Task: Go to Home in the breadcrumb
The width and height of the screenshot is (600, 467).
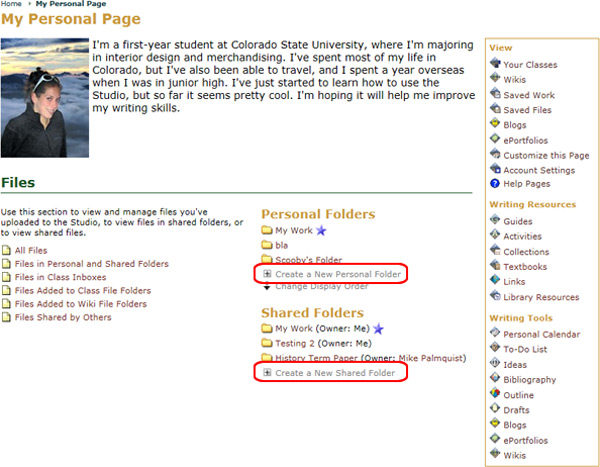Action: tap(12, 4)
